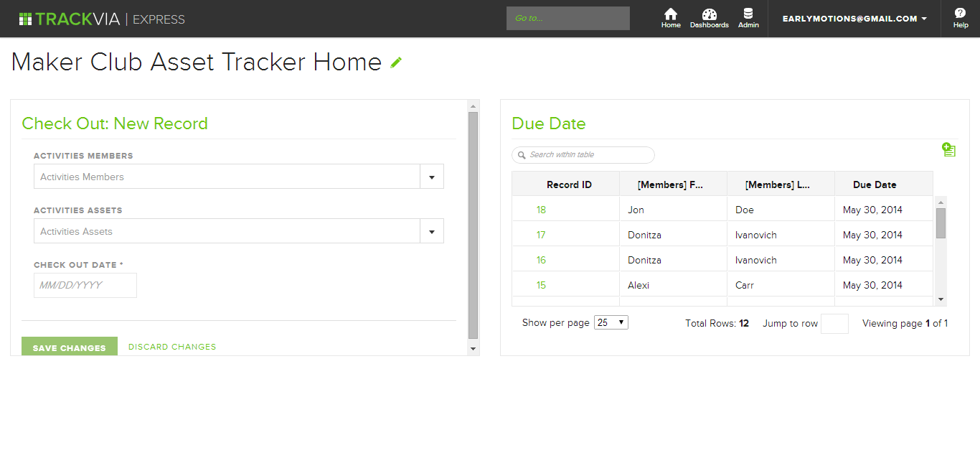980x453 pixels.
Task: Open the Dashboards gauge icon
Action: coord(709,14)
